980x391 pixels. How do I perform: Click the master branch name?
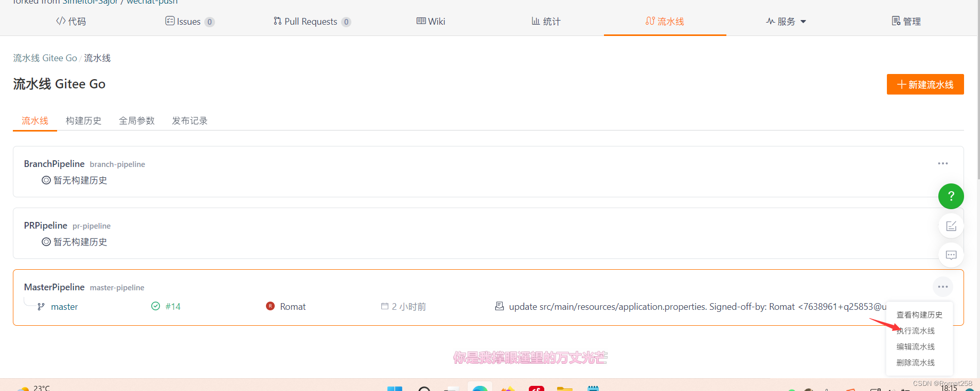64,307
